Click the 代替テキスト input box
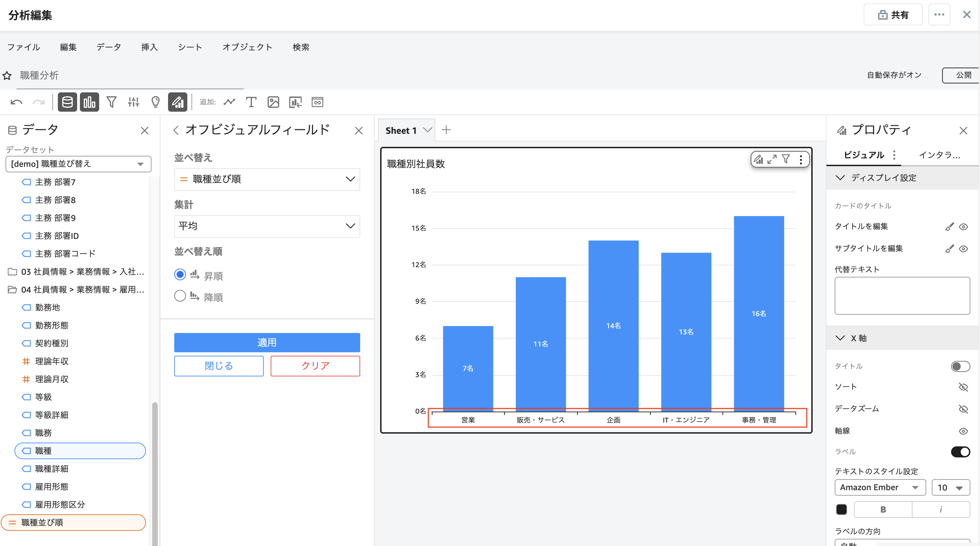Viewport: 980px width, 546px height. (x=902, y=295)
